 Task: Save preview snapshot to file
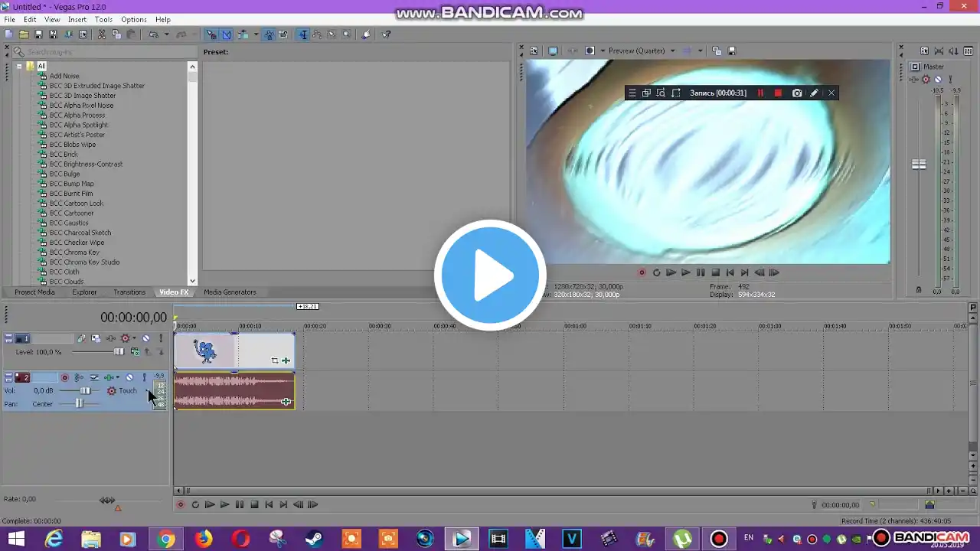731,51
